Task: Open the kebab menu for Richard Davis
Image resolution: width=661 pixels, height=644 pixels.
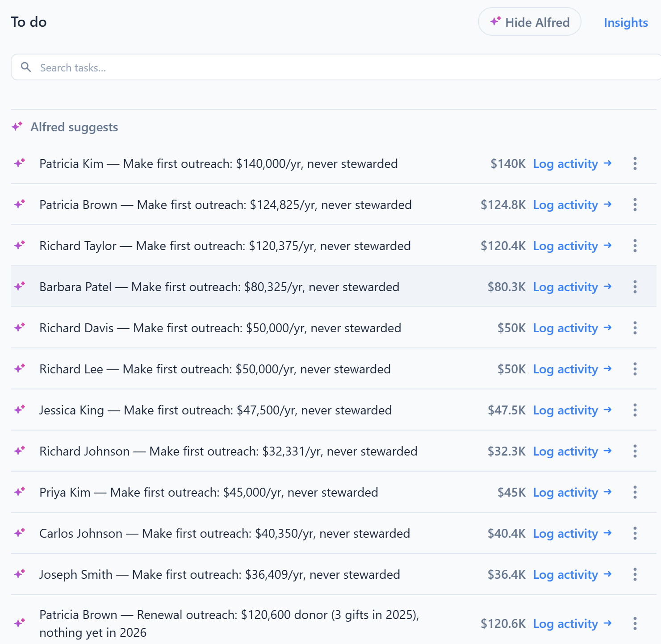Action: click(x=635, y=328)
